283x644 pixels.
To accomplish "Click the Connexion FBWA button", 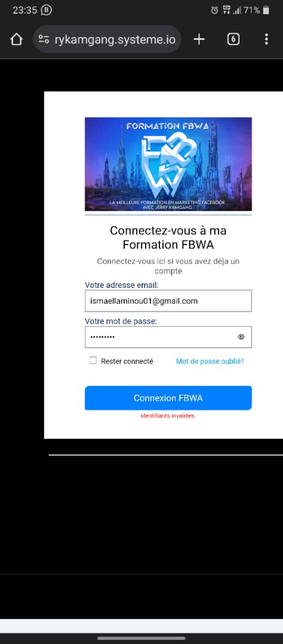I will pyautogui.click(x=168, y=398).
